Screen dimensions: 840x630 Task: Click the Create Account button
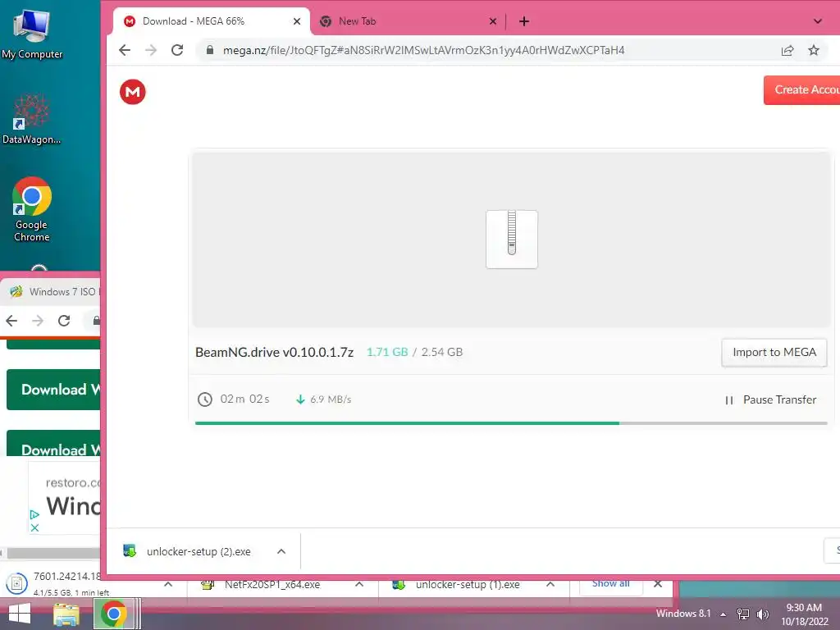[x=802, y=90]
